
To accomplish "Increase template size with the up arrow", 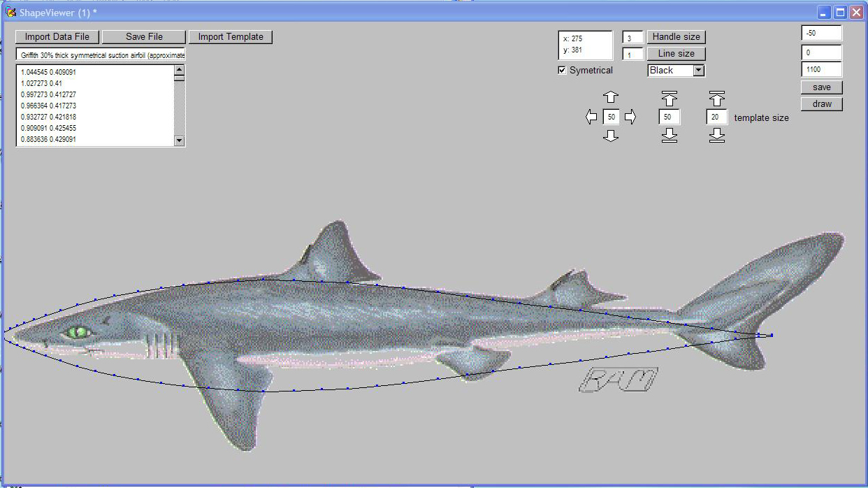I will 716,98.
